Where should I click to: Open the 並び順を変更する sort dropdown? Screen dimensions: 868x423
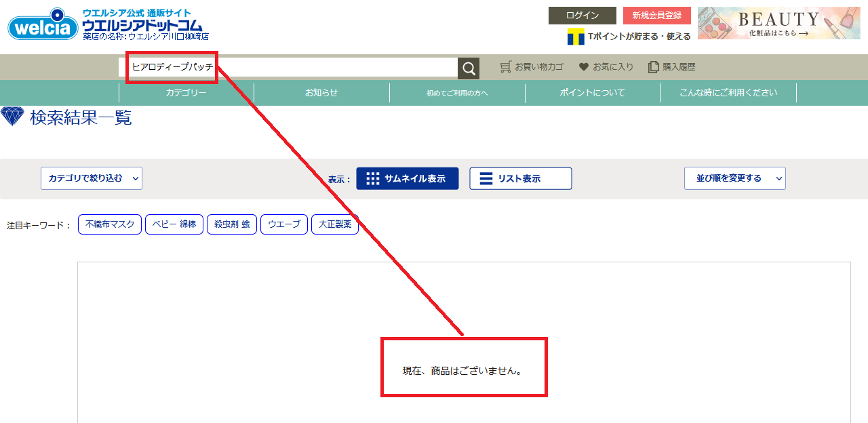(734, 178)
